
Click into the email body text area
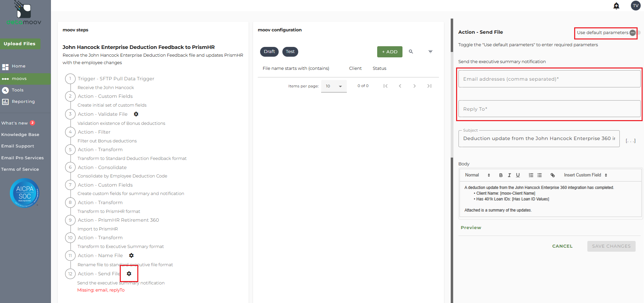click(x=550, y=199)
